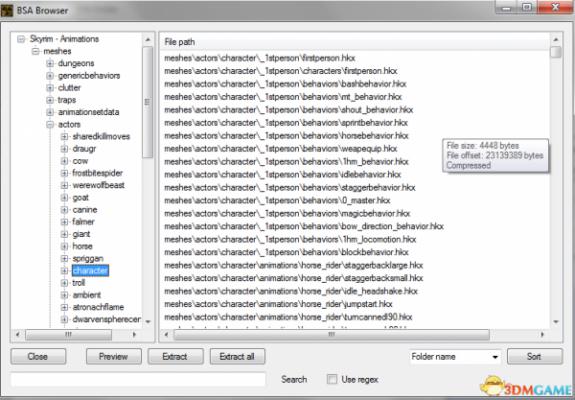Select the horse tree item
This screenshot has width=575, height=400.
pos(82,246)
